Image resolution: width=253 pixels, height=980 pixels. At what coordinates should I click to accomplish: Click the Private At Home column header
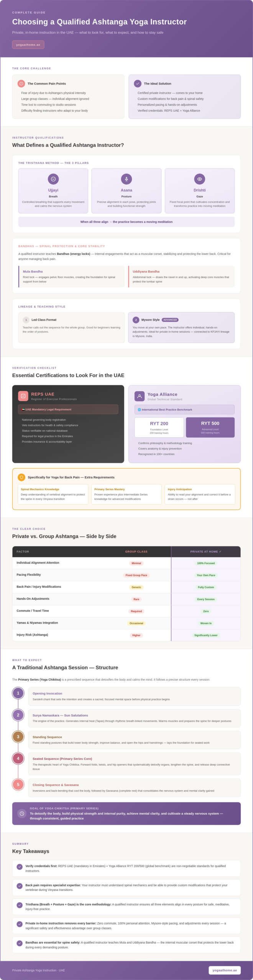[x=206, y=551]
